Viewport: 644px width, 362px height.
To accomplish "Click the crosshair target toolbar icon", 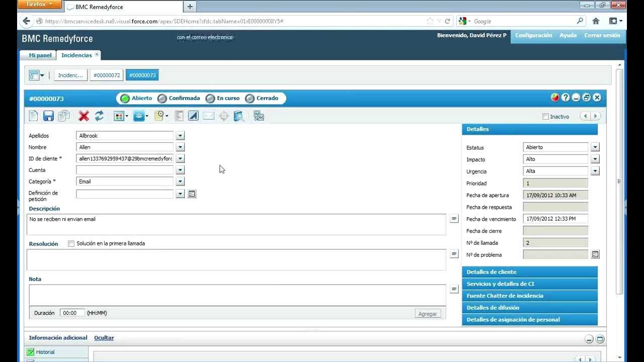I will pos(224,116).
